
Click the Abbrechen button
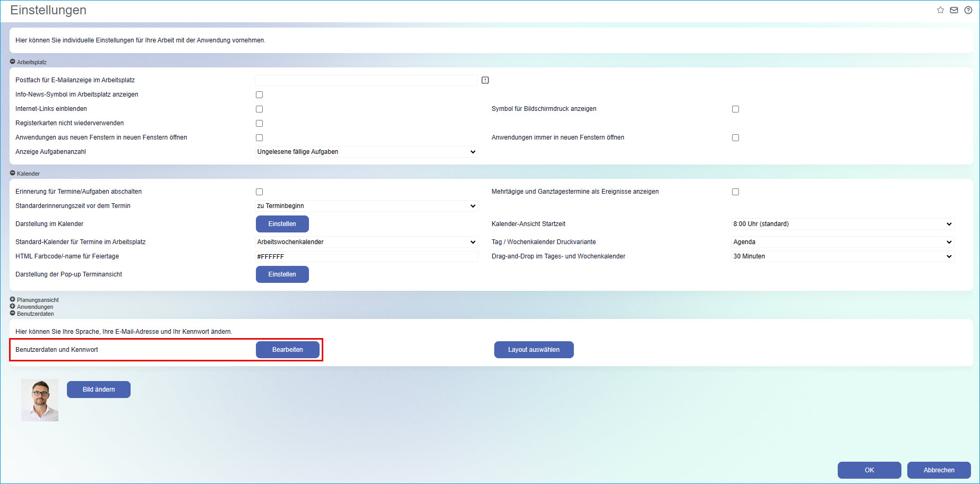pyautogui.click(x=939, y=470)
